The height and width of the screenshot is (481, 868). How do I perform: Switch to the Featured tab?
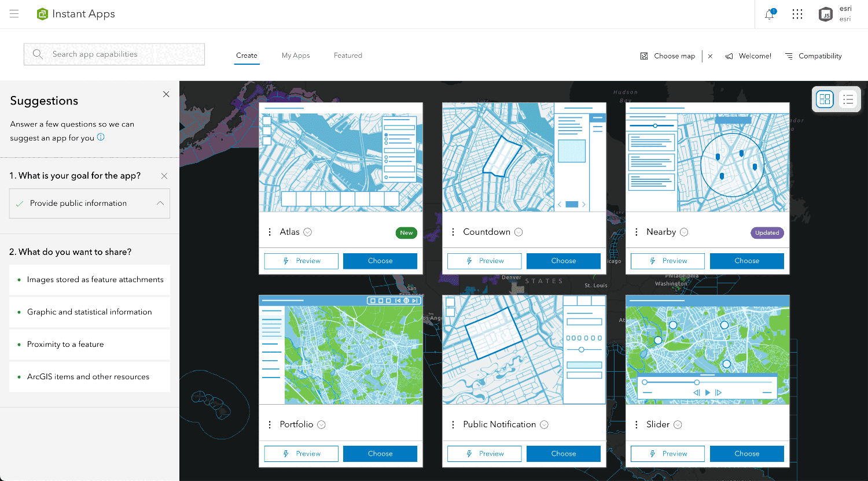(x=348, y=55)
